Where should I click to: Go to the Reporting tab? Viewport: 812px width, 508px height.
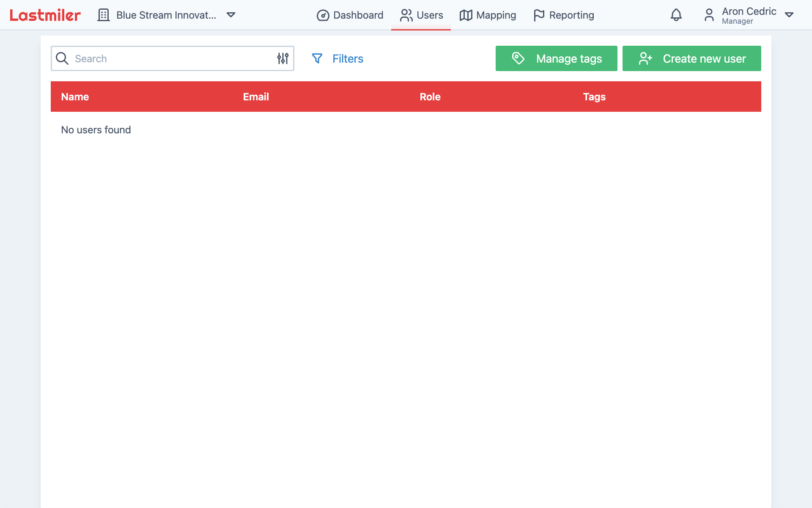pyautogui.click(x=564, y=15)
